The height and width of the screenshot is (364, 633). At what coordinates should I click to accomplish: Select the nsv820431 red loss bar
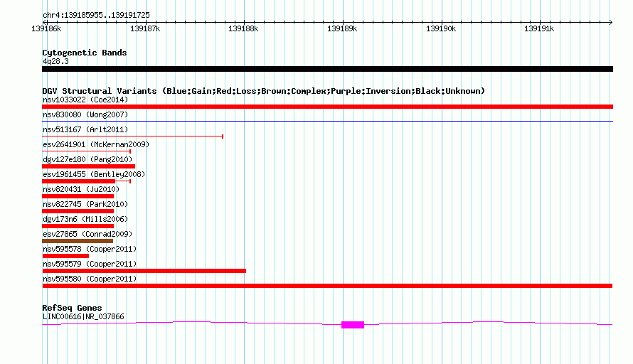click(78, 196)
